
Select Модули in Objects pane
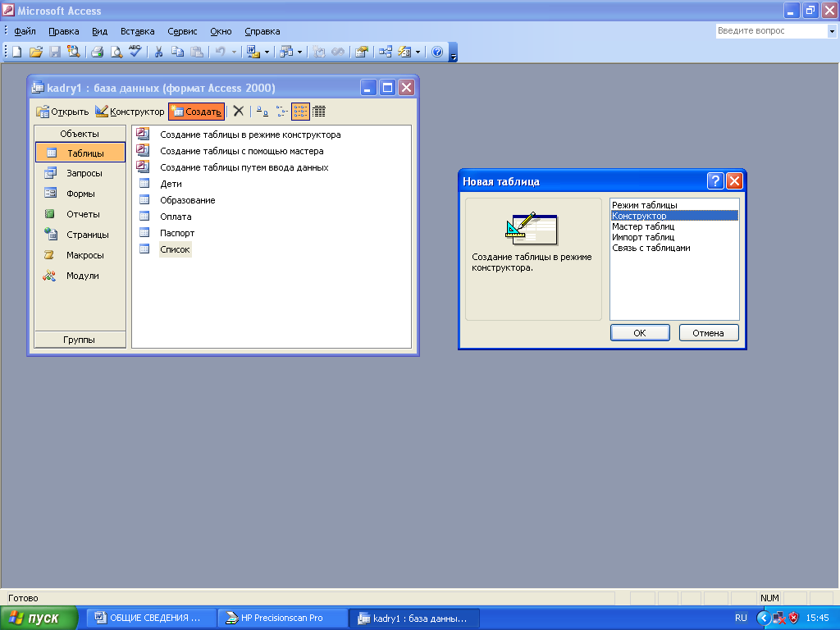coord(80,276)
